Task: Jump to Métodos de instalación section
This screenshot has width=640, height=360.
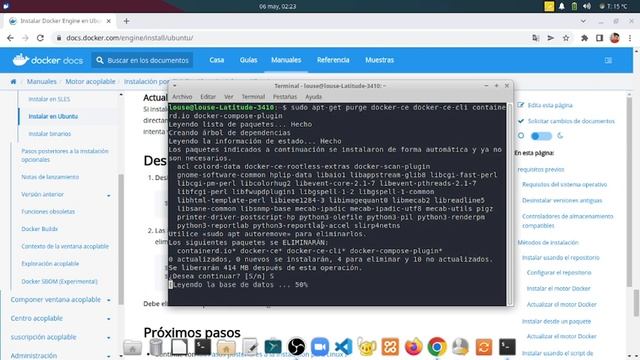Action: 548,243
